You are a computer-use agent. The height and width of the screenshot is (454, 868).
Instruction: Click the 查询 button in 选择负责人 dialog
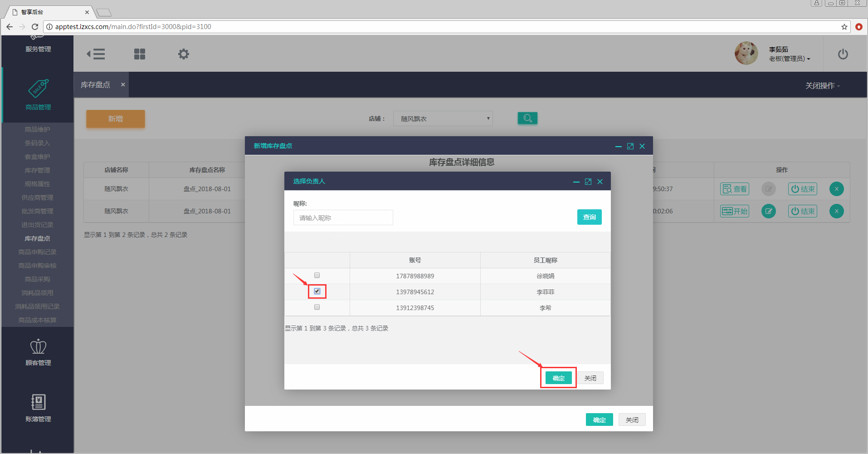[590, 217]
